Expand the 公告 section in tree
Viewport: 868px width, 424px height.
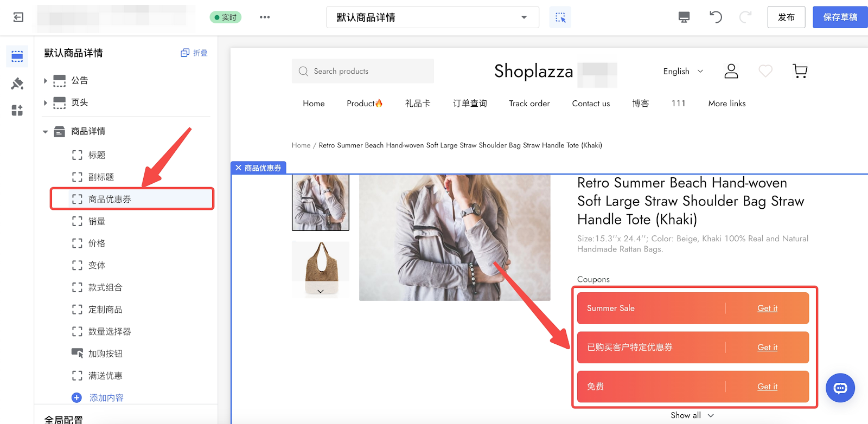46,81
